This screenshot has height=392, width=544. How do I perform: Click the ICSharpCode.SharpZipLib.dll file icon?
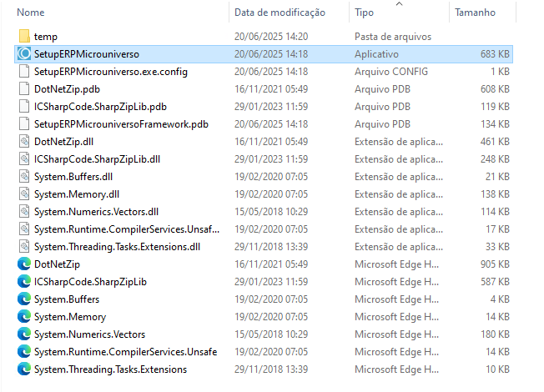(24, 158)
